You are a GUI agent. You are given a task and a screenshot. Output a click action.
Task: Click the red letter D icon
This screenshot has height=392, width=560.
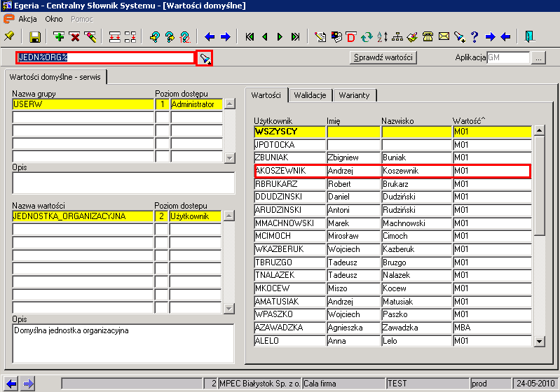[x=351, y=36]
